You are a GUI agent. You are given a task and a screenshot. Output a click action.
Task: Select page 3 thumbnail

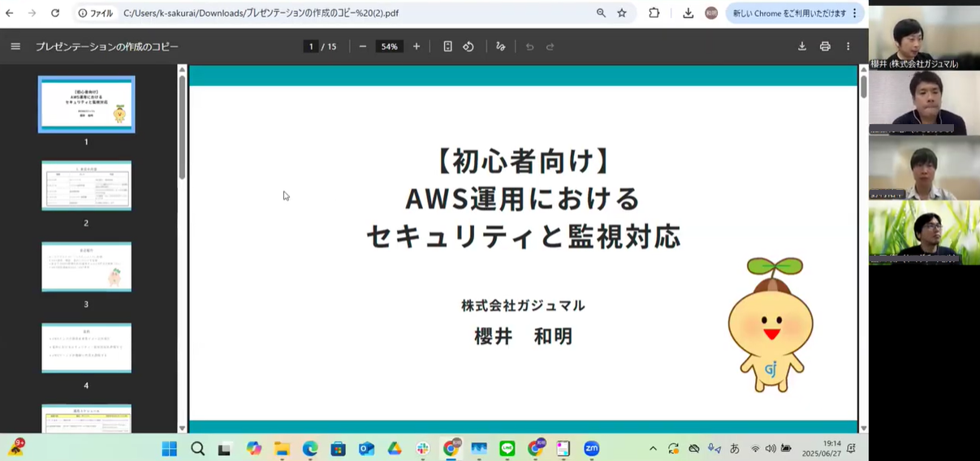[86, 267]
